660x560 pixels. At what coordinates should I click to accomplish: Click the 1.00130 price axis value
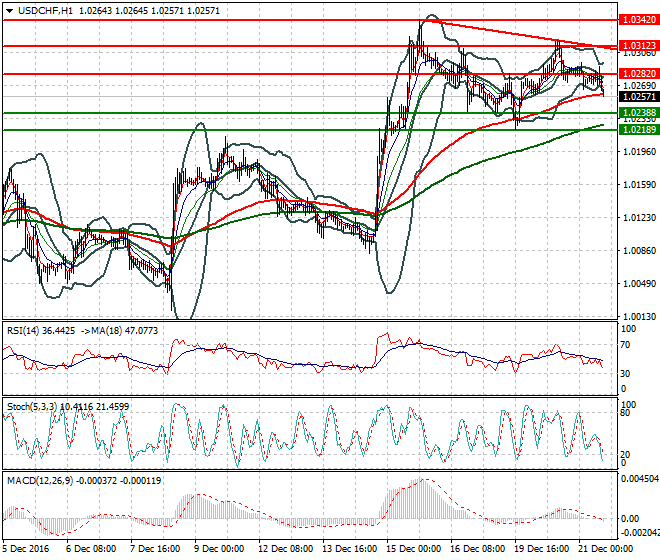click(639, 316)
